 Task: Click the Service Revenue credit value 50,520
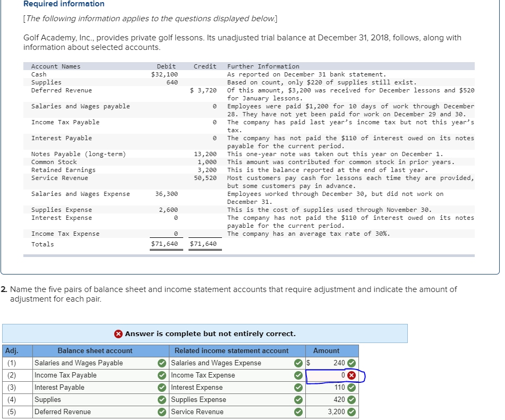click(x=205, y=178)
